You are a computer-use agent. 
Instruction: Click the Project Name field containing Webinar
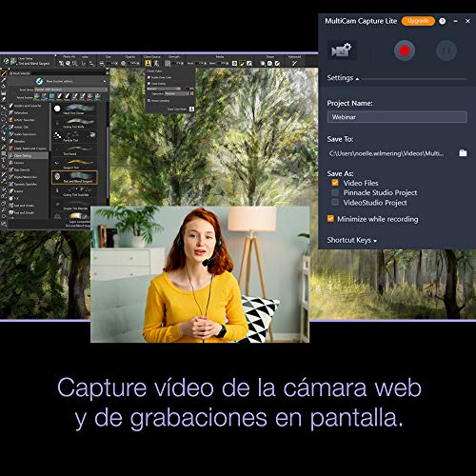tap(397, 117)
